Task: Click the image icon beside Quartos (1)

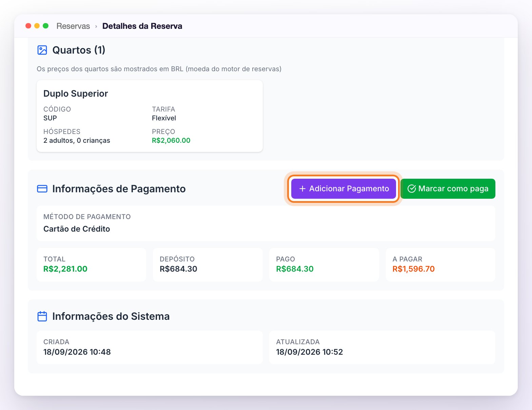Action: pos(42,50)
